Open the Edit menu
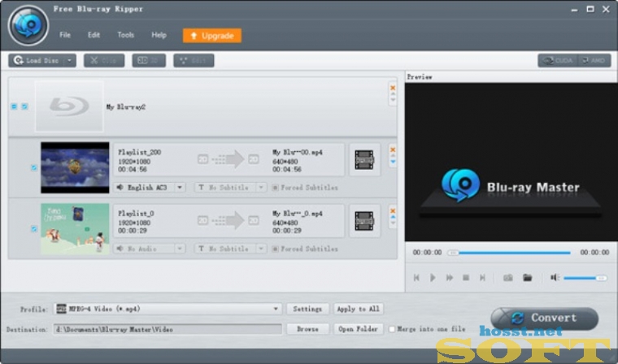This screenshot has width=618, height=364. tap(94, 35)
